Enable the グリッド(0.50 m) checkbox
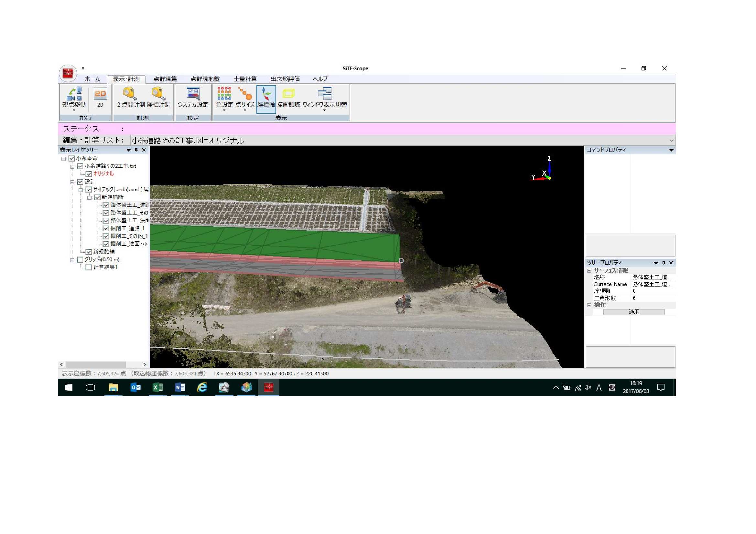The width and height of the screenshot is (756, 534). pyautogui.click(x=80, y=260)
